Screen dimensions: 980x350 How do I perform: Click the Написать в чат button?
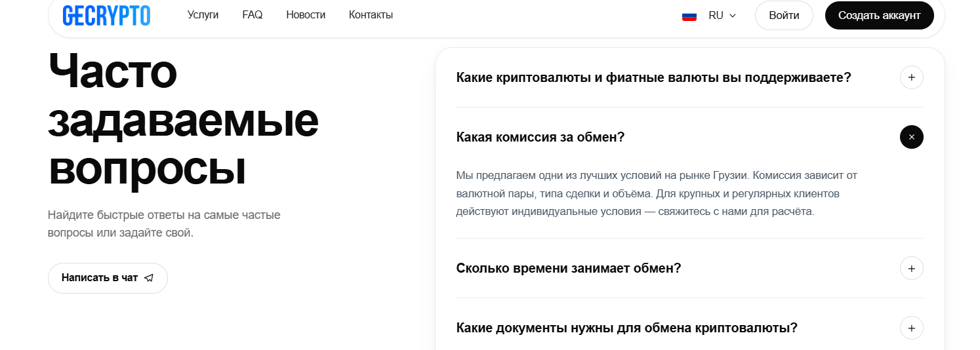[x=108, y=278]
